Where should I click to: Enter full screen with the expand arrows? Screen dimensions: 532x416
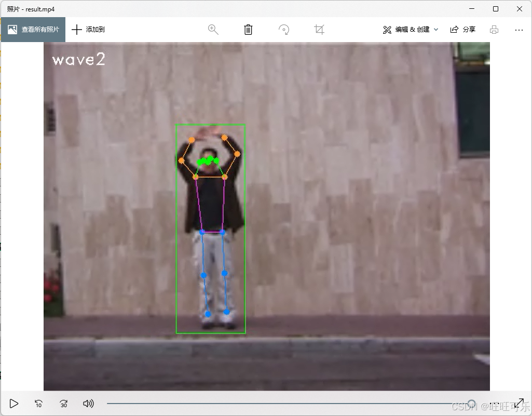click(519, 404)
